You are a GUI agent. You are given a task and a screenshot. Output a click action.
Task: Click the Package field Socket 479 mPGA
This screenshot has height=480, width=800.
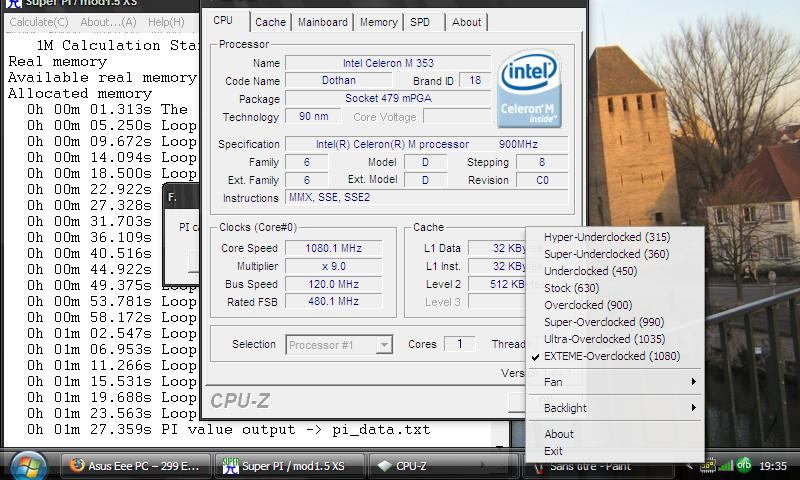coord(388,98)
